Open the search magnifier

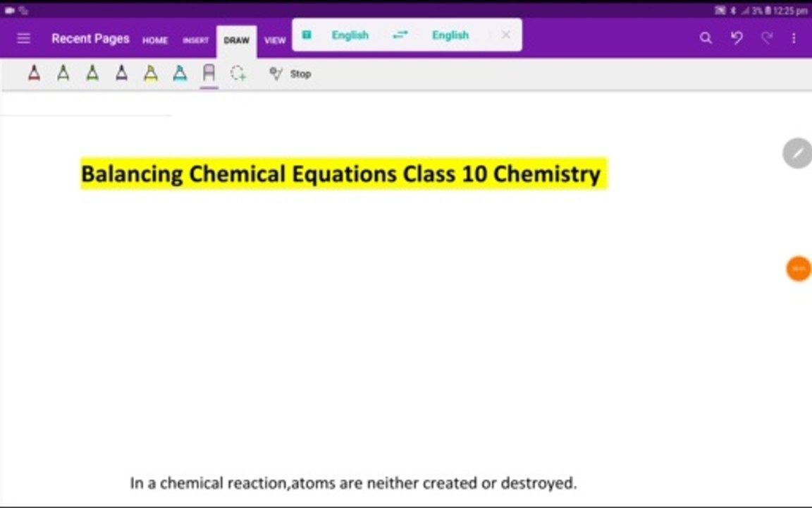pyautogui.click(x=706, y=38)
